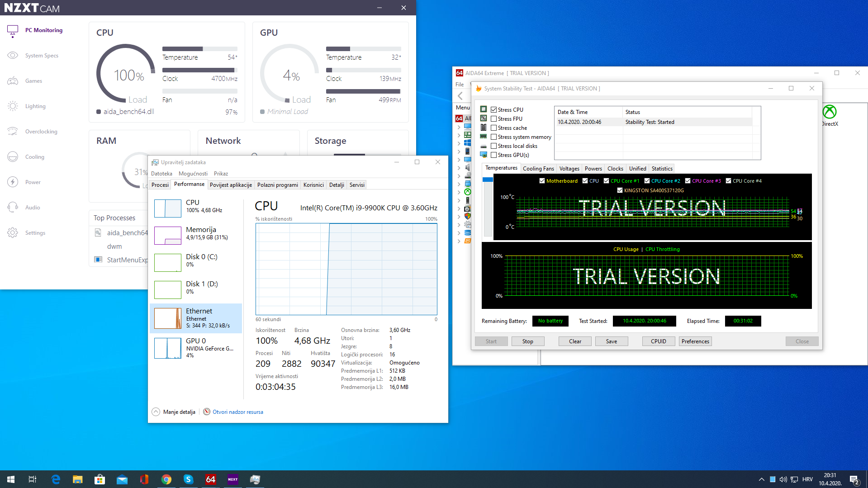The width and height of the screenshot is (868, 488).
Task: Enable Stress cache checkbox
Action: (494, 128)
